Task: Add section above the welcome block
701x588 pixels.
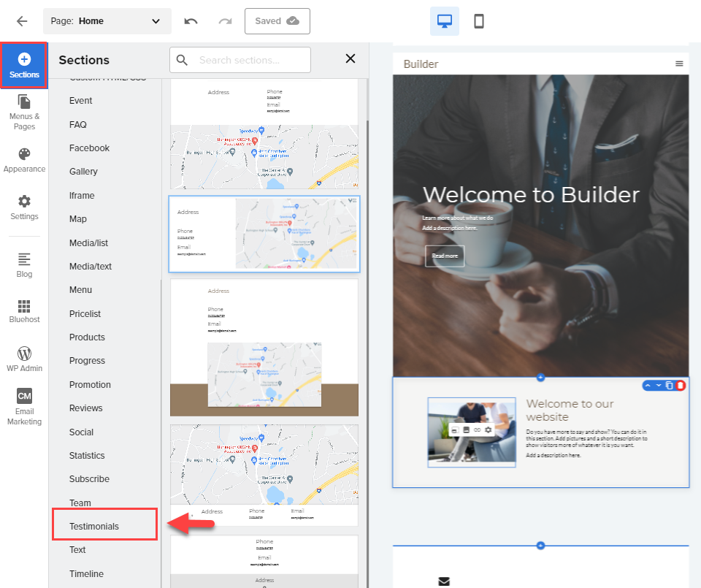Action: (x=540, y=378)
